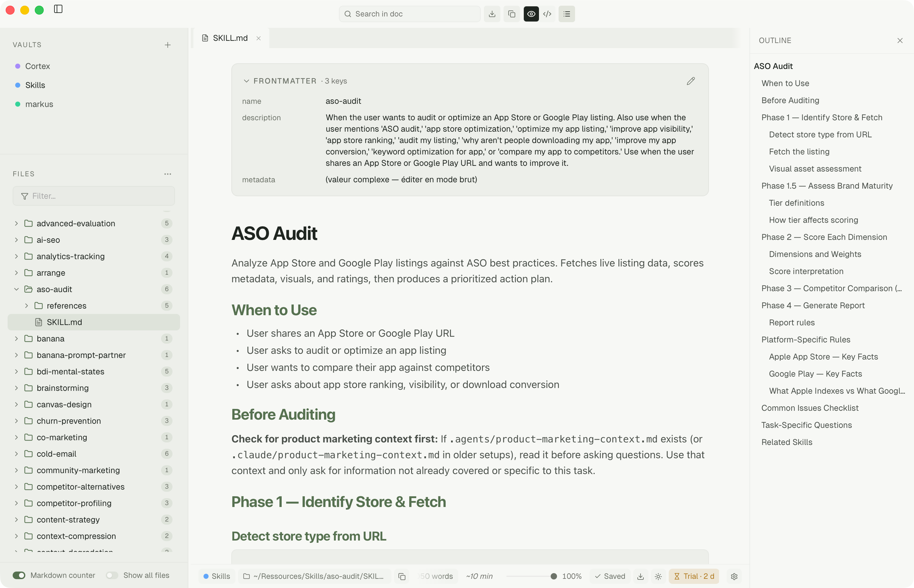The width and height of the screenshot is (914, 588).
Task: Add a new vault with the plus icon
Action: (x=168, y=45)
